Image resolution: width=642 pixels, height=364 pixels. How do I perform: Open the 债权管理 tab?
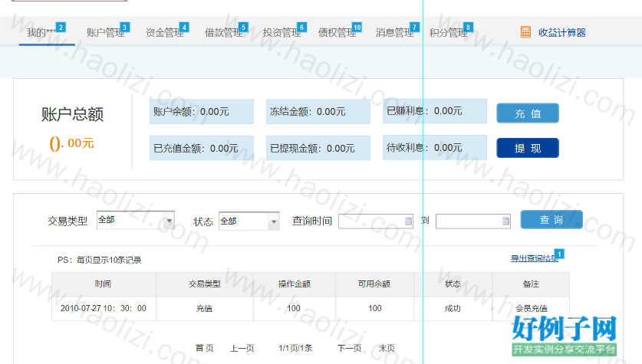coord(337,32)
